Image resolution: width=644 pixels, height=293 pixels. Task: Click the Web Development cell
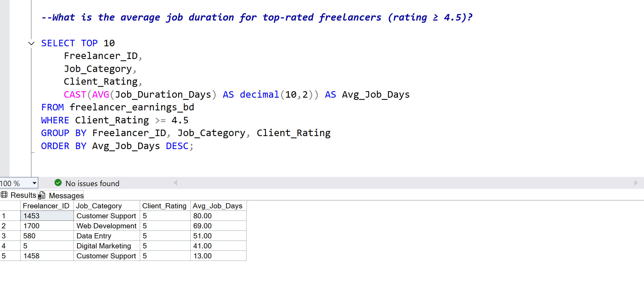pyautogui.click(x=107, y=226)
